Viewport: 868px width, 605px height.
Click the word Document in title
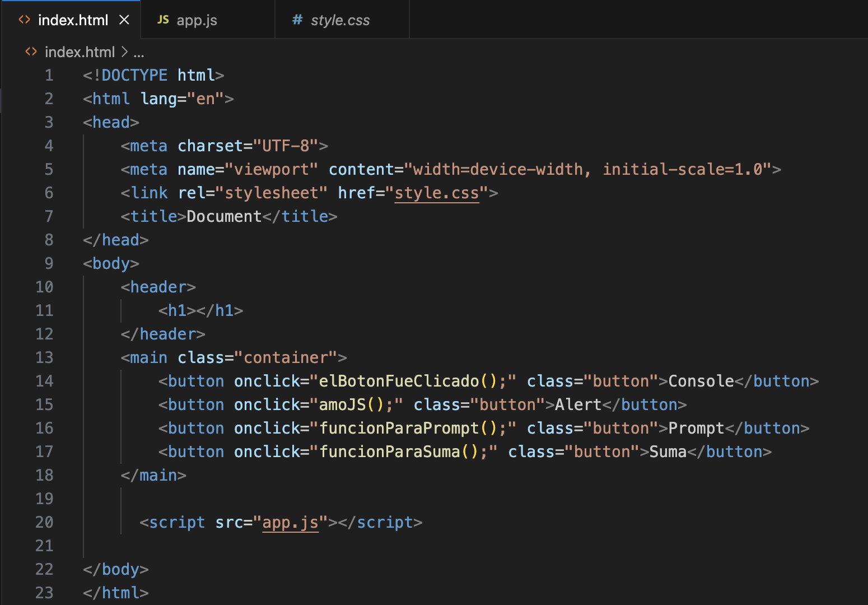(x=224, y=217)
